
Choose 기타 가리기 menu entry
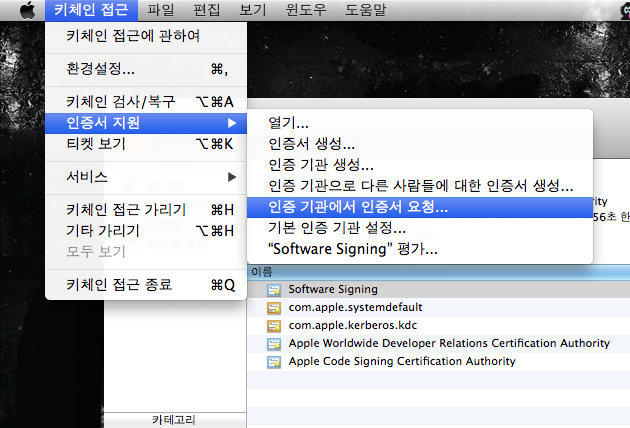click(x=146, y=231)
